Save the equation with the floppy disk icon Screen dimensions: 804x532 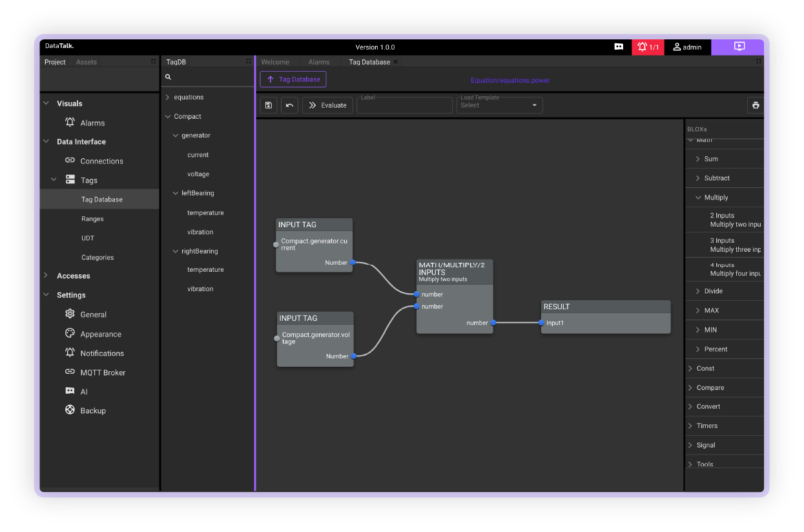pyautogui.click(x=268, y=105)
